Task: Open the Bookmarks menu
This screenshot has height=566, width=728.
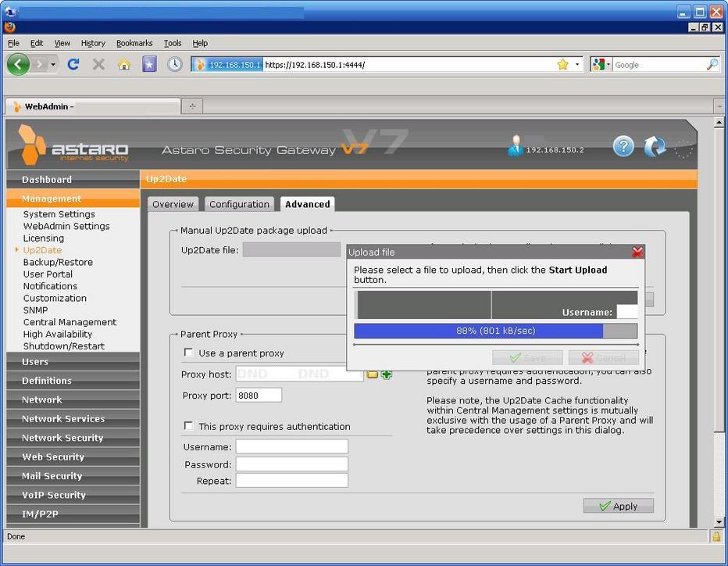Action: [x=134, y=43]
